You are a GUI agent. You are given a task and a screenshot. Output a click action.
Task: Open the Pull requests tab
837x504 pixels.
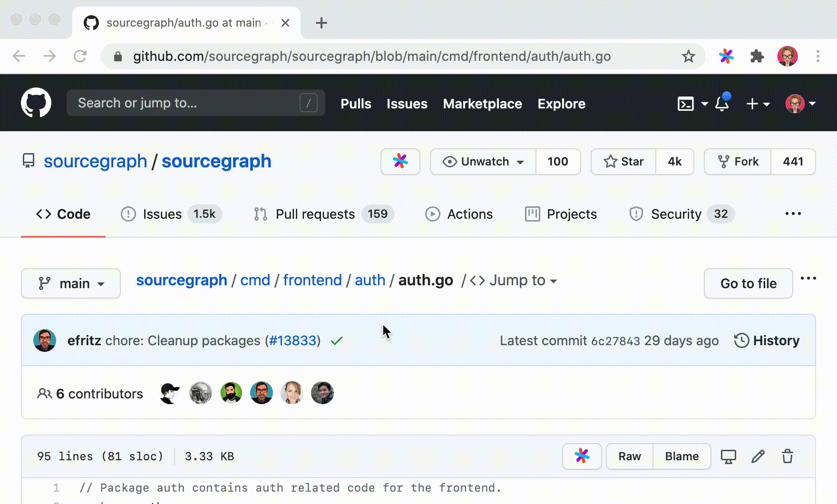point(324,214)
